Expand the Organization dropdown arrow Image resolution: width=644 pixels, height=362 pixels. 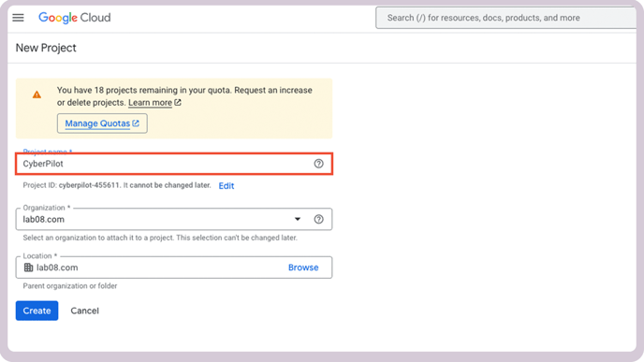tap(298, 219)
